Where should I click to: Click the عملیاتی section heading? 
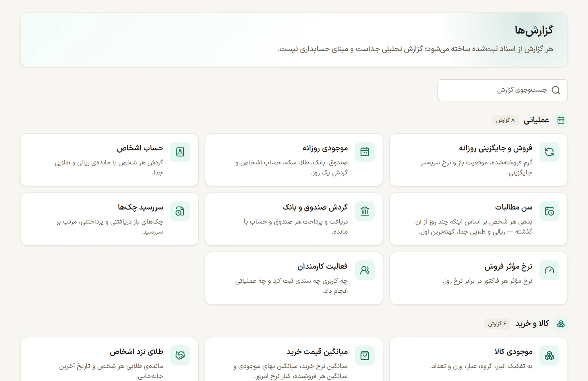point(536,120)
